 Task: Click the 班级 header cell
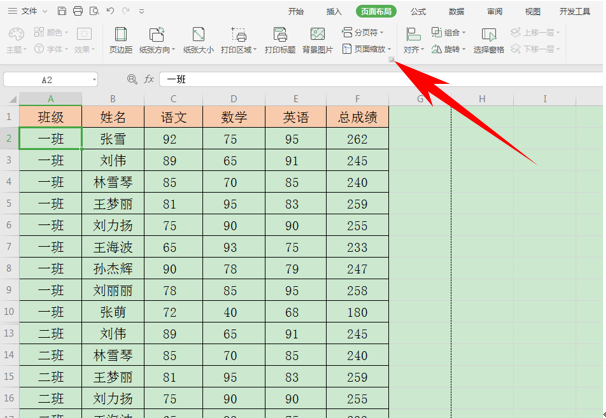click(x=51, y=117)
